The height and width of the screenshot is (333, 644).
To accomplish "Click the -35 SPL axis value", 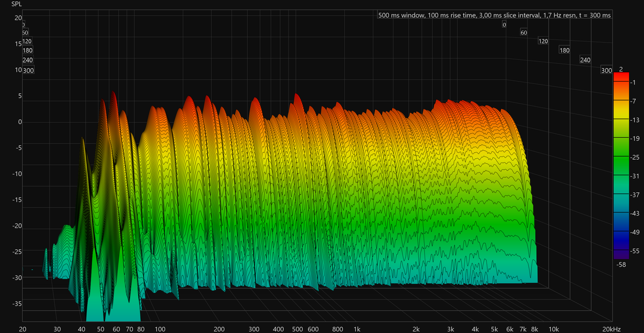I will [17, 304].
